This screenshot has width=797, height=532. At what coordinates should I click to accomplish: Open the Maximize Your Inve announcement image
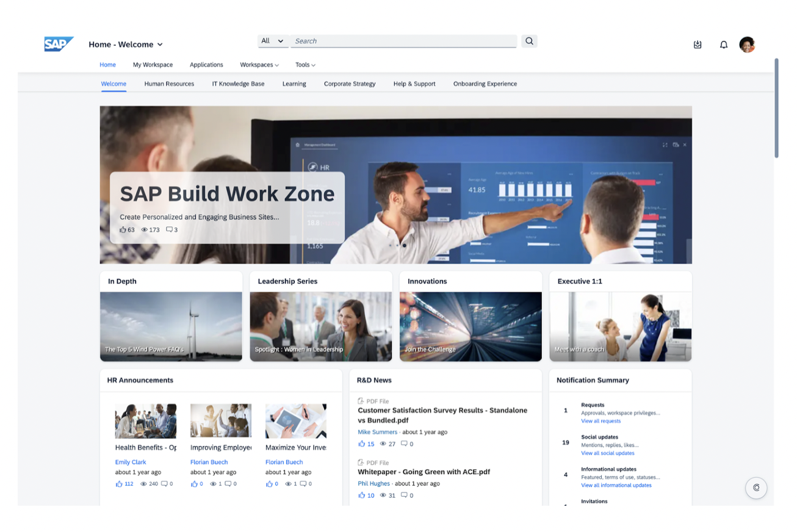pyautogui.click(x=296, y=421)
